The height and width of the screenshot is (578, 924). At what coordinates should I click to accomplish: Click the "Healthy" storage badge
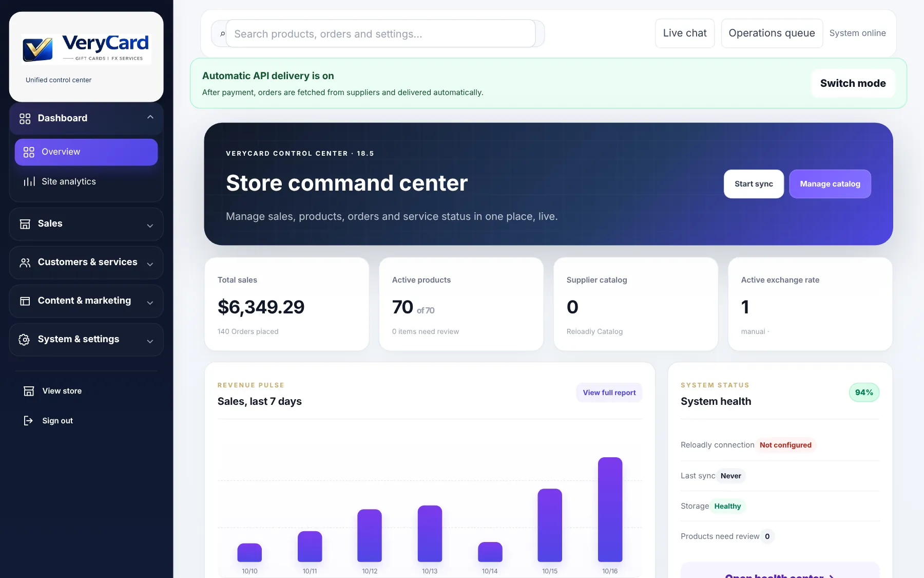[x=727, y=506]
